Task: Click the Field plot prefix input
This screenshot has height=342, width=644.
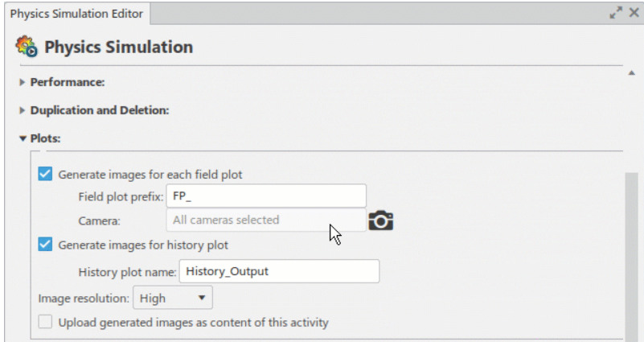Action: [265, 196]
